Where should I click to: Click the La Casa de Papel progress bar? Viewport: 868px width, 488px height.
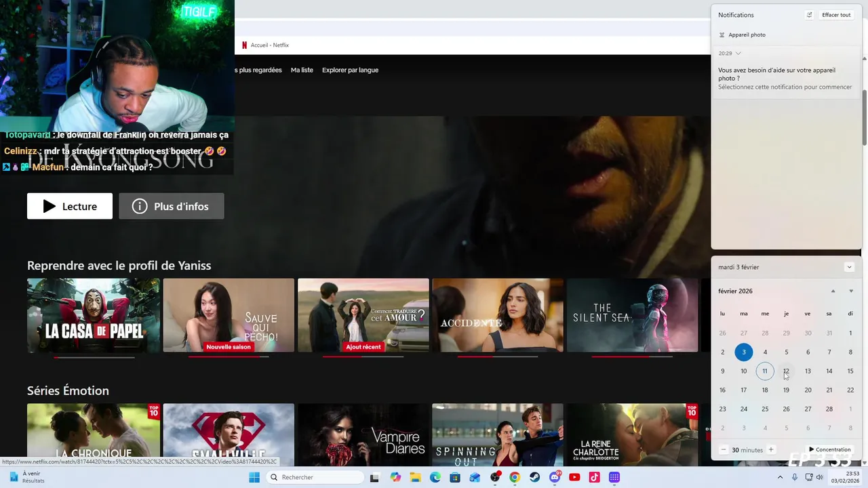coord(94,357)
